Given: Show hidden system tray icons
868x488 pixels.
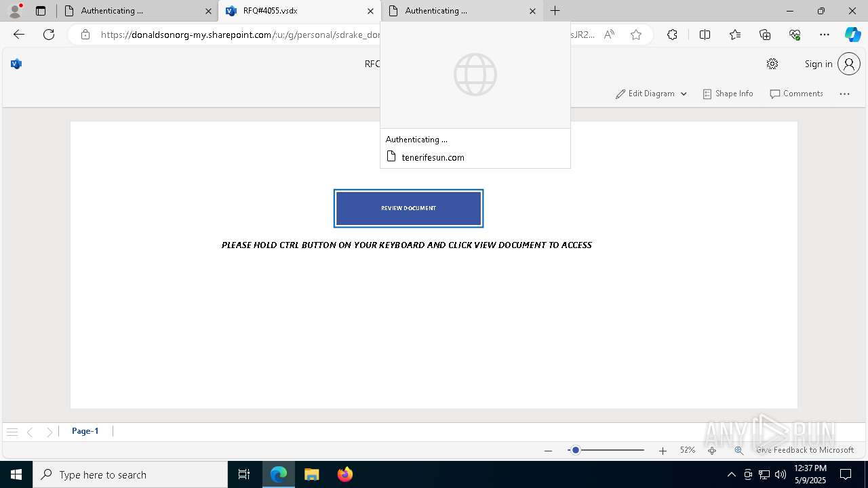Looking at the screenshot, I should tap(731, 474).
